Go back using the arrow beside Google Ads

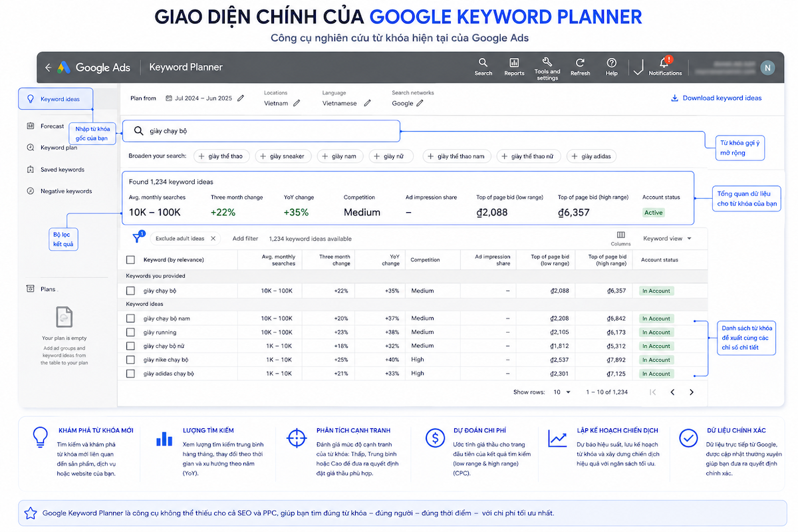click(48, 67)
